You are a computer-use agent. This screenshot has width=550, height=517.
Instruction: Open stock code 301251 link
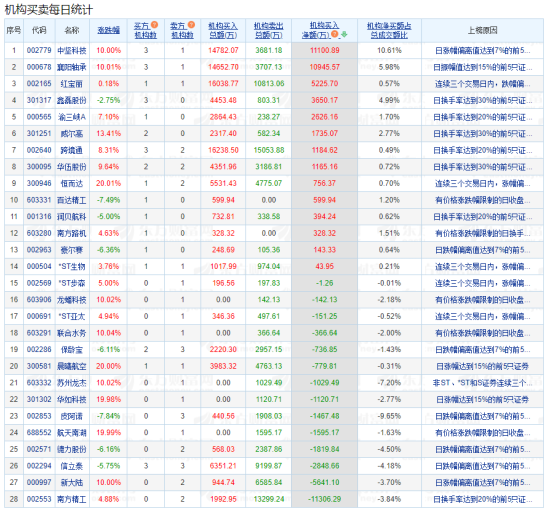point(39,134)
